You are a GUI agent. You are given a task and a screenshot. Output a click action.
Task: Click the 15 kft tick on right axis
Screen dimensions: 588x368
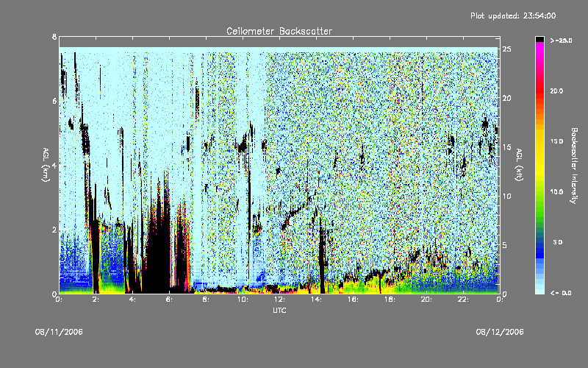(x=506, y=146)
